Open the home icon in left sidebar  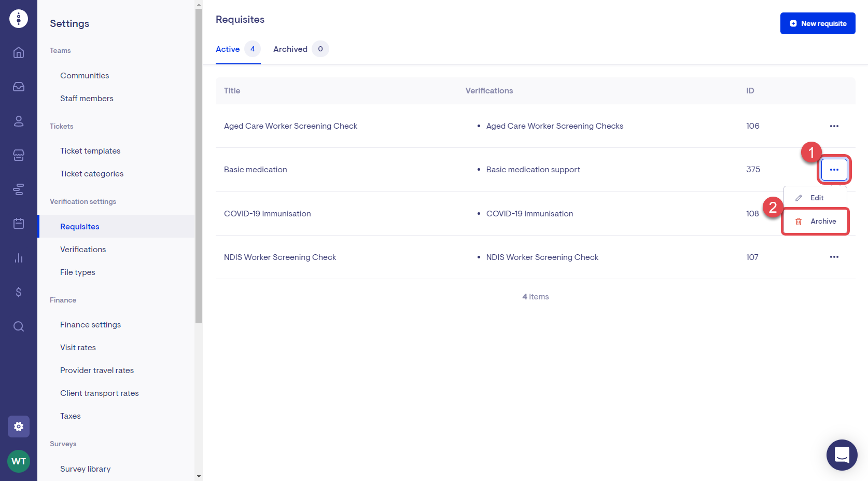(x=19, y=52)
